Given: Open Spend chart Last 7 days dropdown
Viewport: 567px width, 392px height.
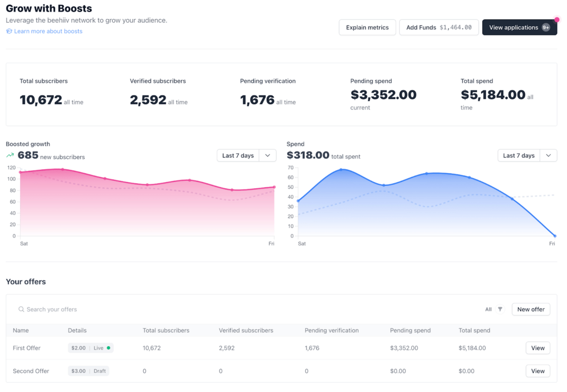Looking at the screenshot, I should click(x=528, y=155).
